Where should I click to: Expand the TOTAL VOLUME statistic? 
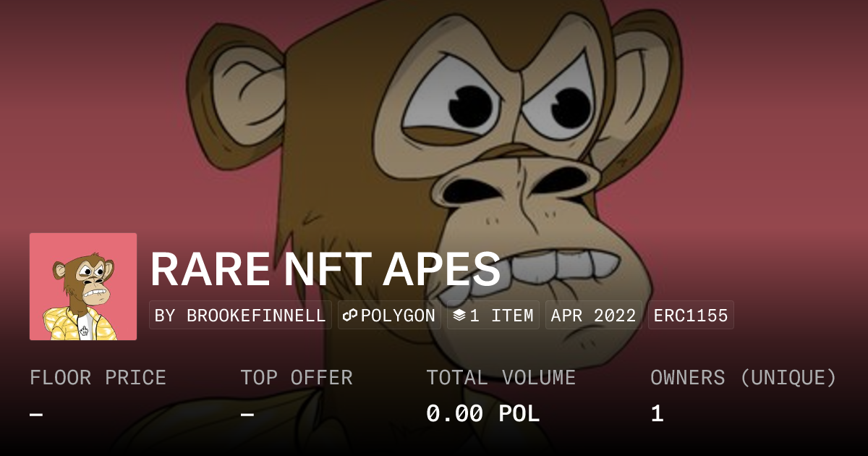pyautogui.click(x=501, y=377)
